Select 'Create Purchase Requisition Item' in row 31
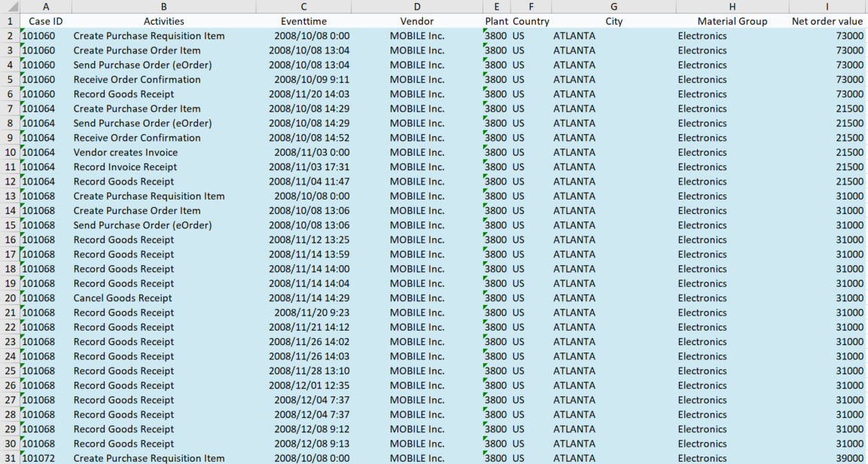Screen dimensions: 868x464 pos(164,458)
